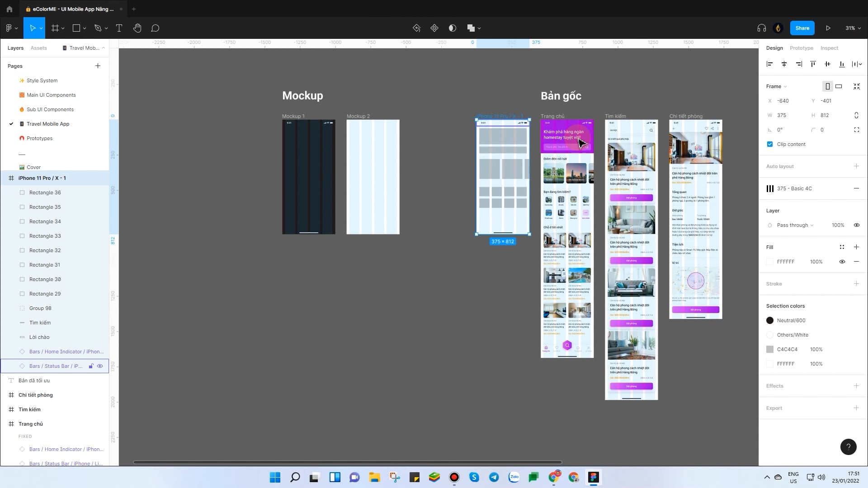Toggle fill FFFFFF visibility eye
Viewport: 868px width, 488px height.
click(x=842, y=262)
